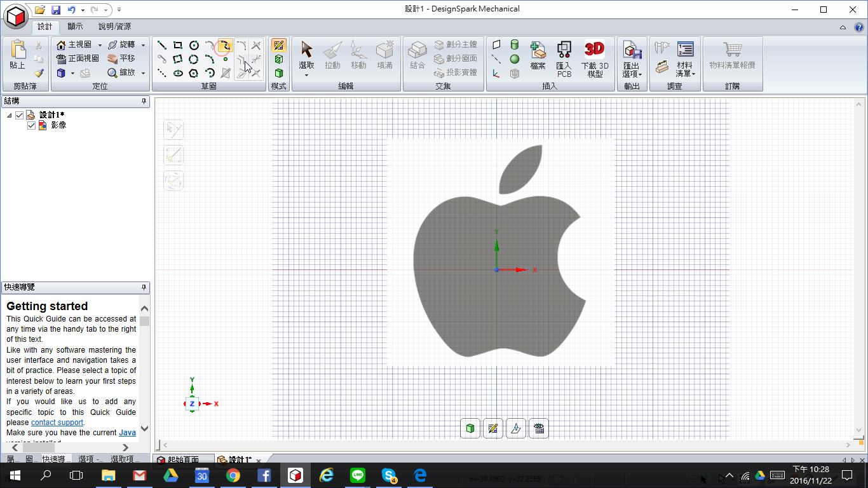The height and width of the screenshot is (488, 868).
Task: Toggle the 影像 visibility checkbox
Action: pyautogui.click(x=32, y=126)
